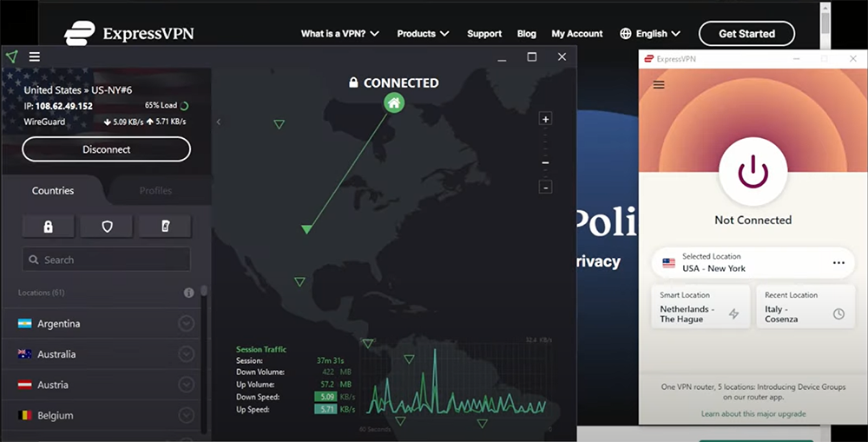
Task: Expand Argentina server list
Action: (187, 324)
